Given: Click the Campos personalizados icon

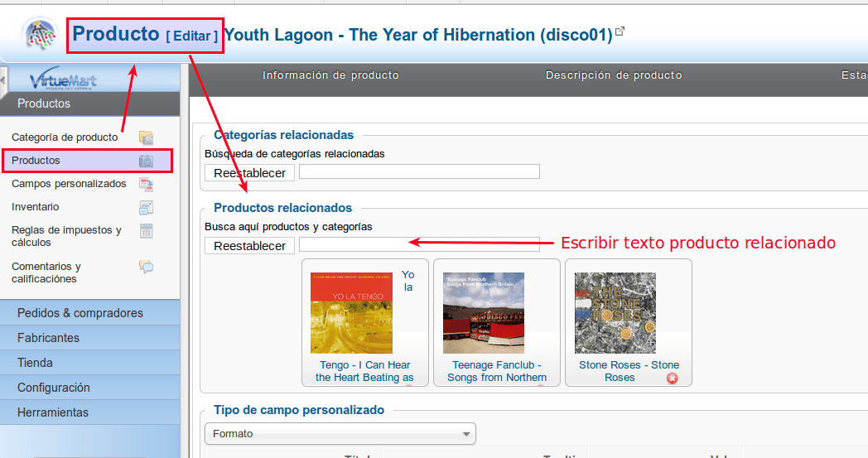Looking at the screenshot, I should click(x=146, y=184).
